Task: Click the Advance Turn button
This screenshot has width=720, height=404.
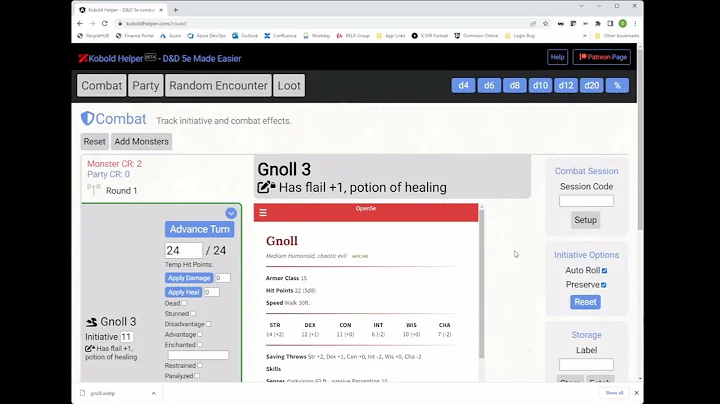Action: coord(199,229)
